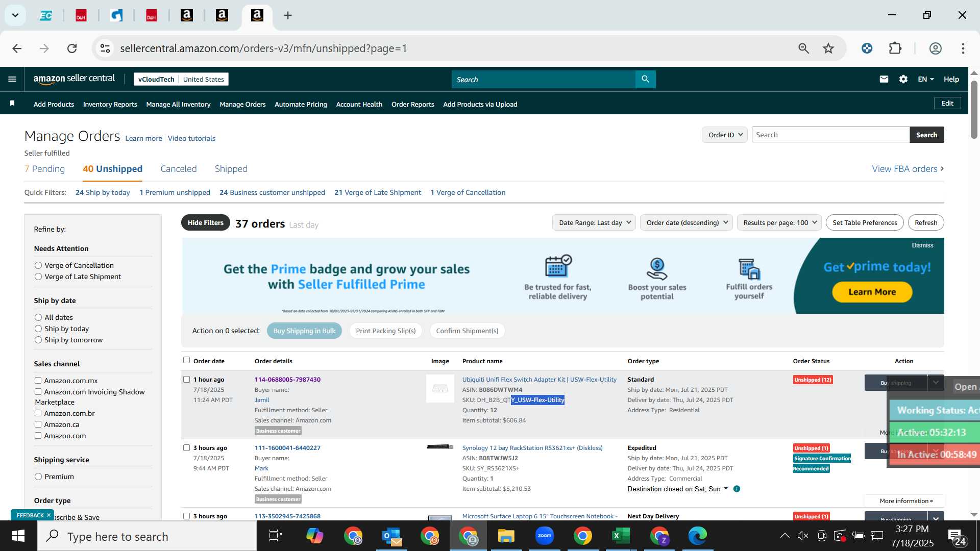Image resolution: width=980 pixels, height=551 pixels.
Task: Check the Amazon.ca sales channel
Action: [38, 424]
